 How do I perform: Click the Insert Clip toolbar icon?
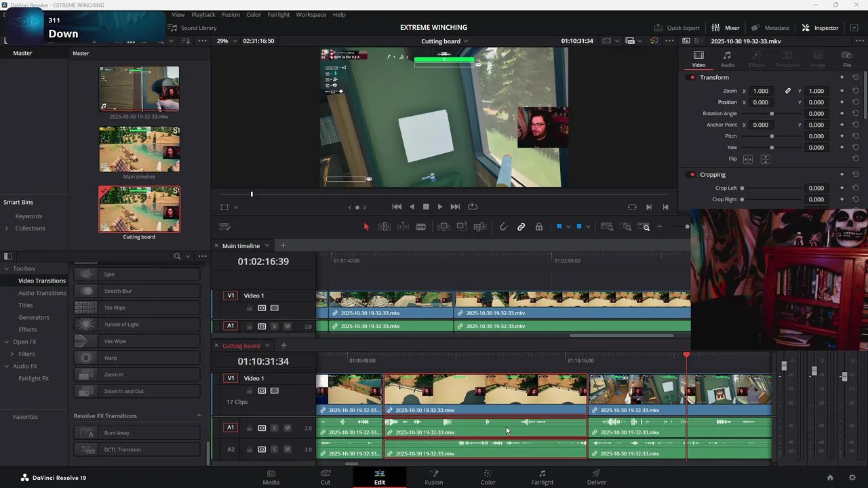(x=443, y=227)
